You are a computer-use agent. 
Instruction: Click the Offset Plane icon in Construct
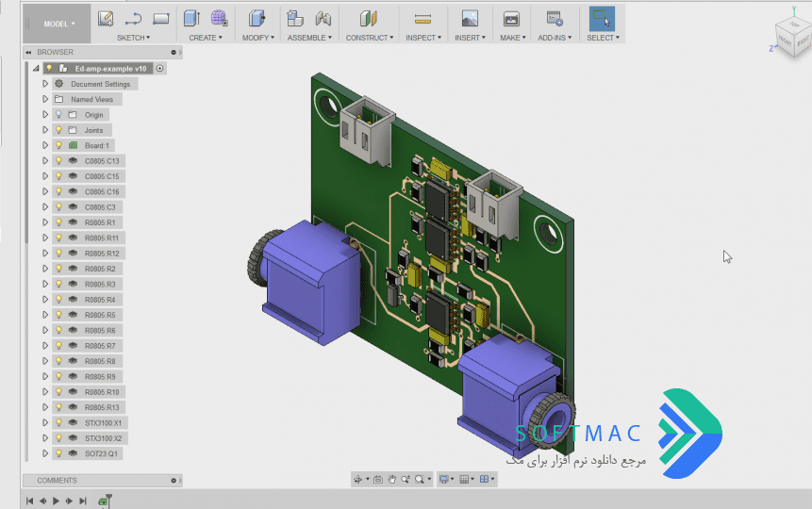point(369,19)
